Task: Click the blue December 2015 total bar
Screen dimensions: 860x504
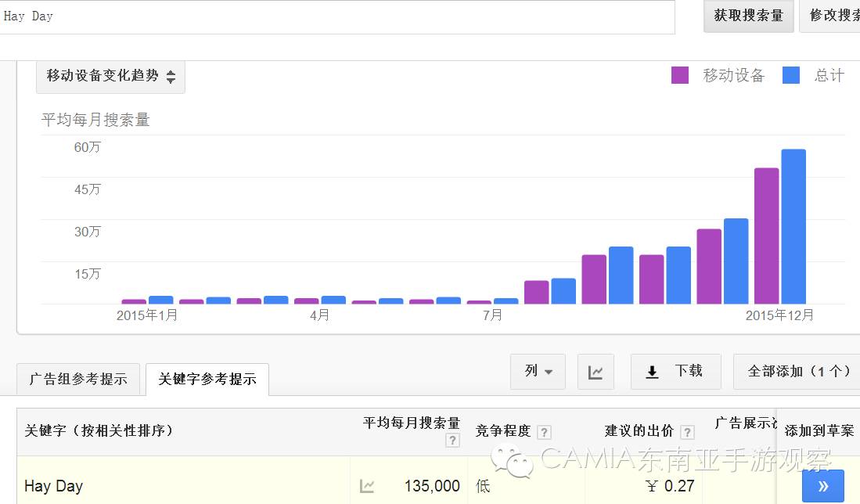Action: 793,226
